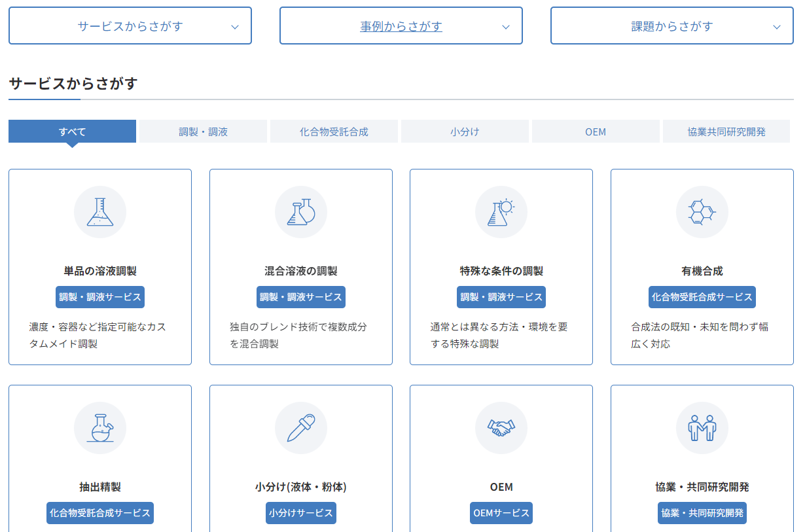
Task: Open the 小分け tab
Action: [465, 132]
